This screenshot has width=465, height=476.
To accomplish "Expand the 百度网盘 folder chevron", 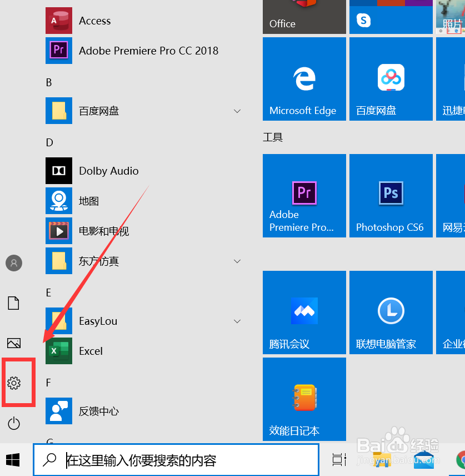I will 237,111.
